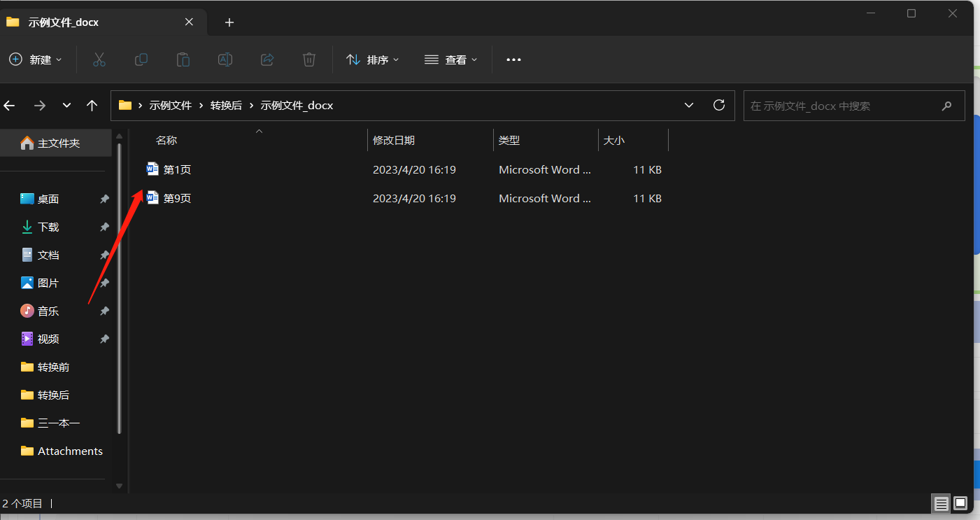Sort files by 修改日期 column header
This screenshot has height=520, width=980.
pos(394,141)
